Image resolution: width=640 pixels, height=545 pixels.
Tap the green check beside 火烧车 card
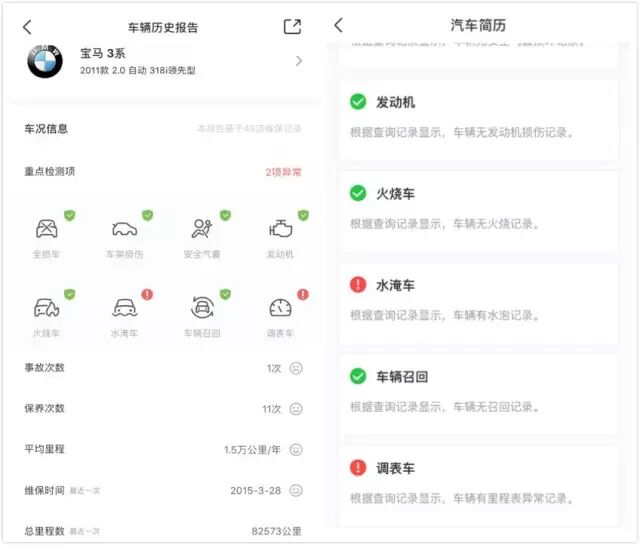[358, 193]
